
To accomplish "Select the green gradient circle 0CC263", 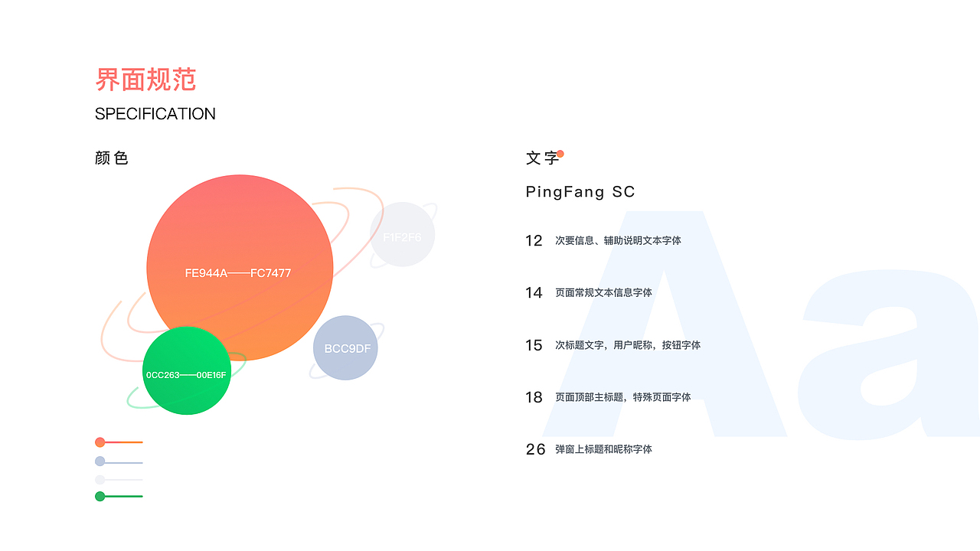I will (x=187, y=371).
